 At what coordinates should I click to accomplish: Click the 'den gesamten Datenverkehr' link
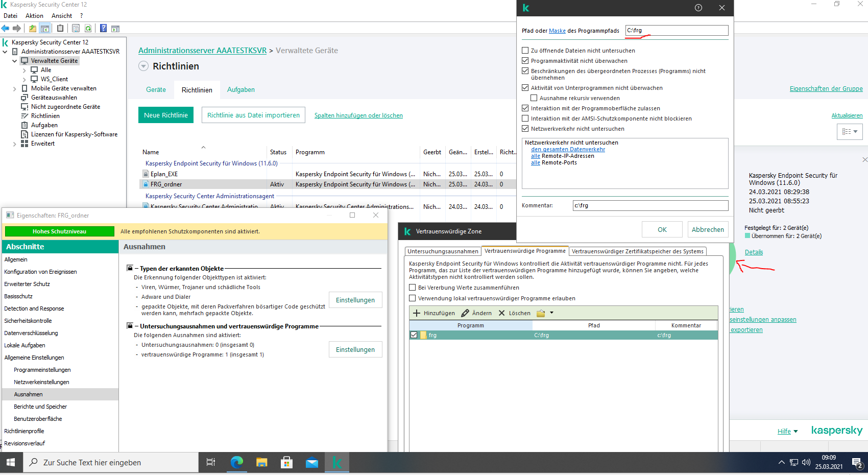pyautogui.click(x=568, y=149)
